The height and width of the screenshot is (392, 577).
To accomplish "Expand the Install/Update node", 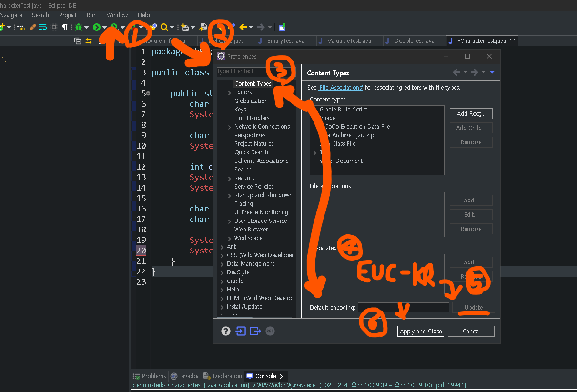I will point(222,307).
